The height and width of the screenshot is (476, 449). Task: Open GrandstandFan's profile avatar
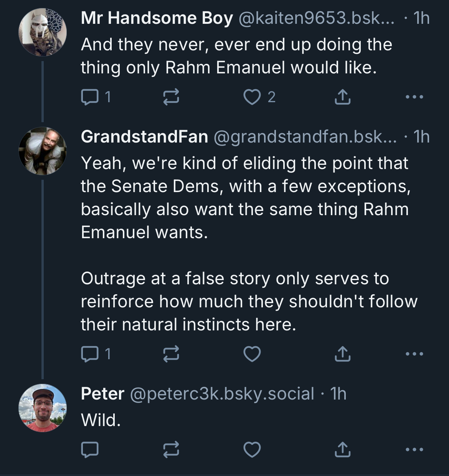point(43,151)
